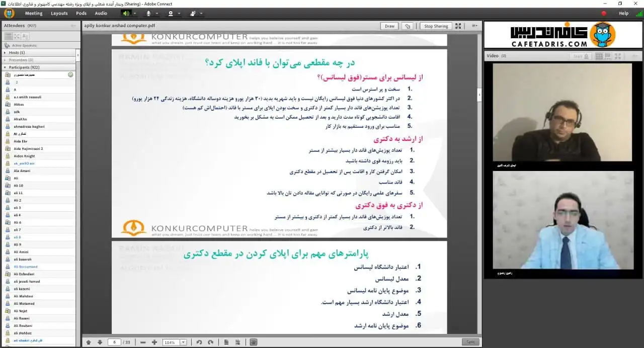The image size is (644, 348).
Task: Click the page number field showing 6
Action: tap(114, 342)
